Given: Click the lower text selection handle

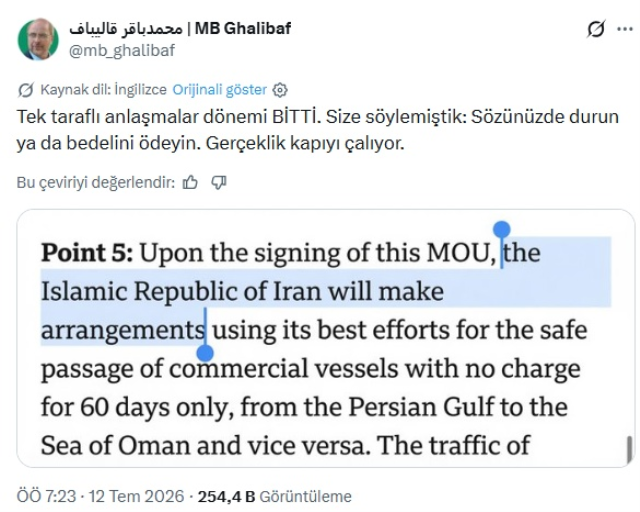Looking at the screenshot, I should pyautogui.click(x=205, y=353).
